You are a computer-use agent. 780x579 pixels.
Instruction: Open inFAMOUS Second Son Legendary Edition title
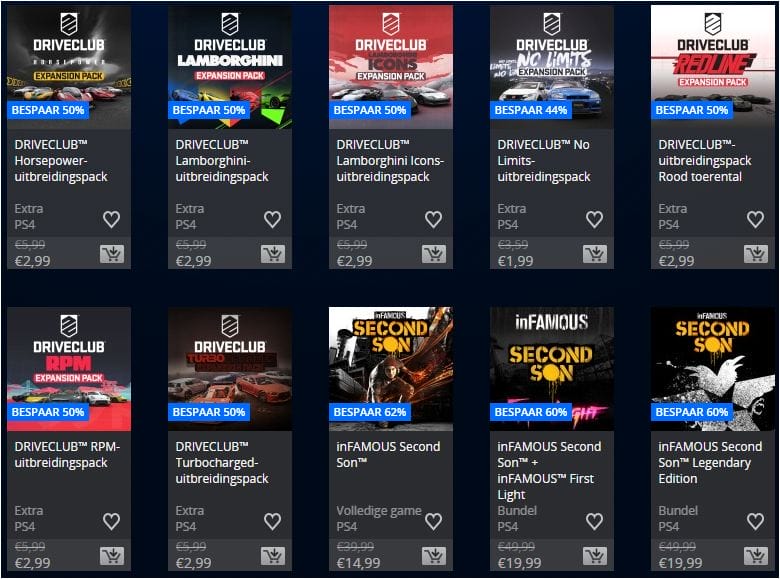tap(710, 463)
